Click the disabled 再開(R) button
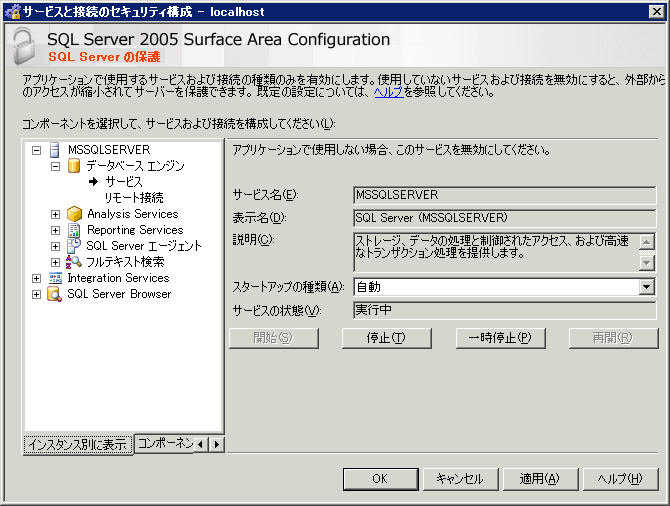This screenshot has height=506, width=670. pos(613,338)
